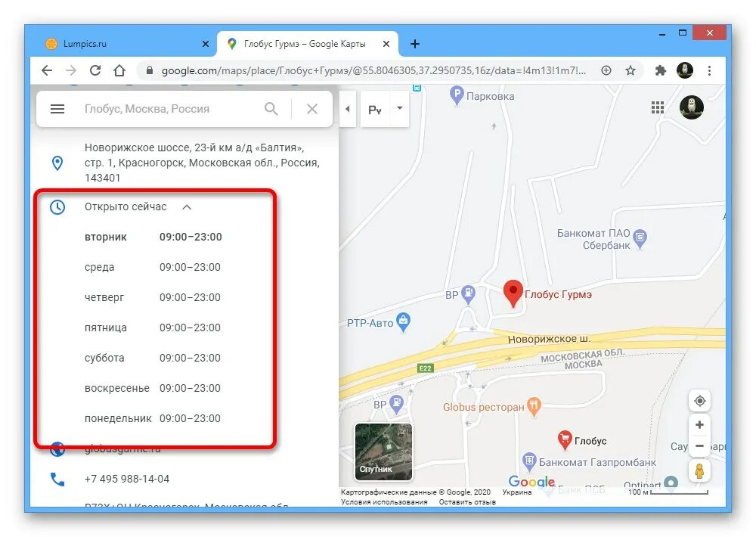Bookmark this page with the star
756x537 pixels.
click(x=631, y=70)
